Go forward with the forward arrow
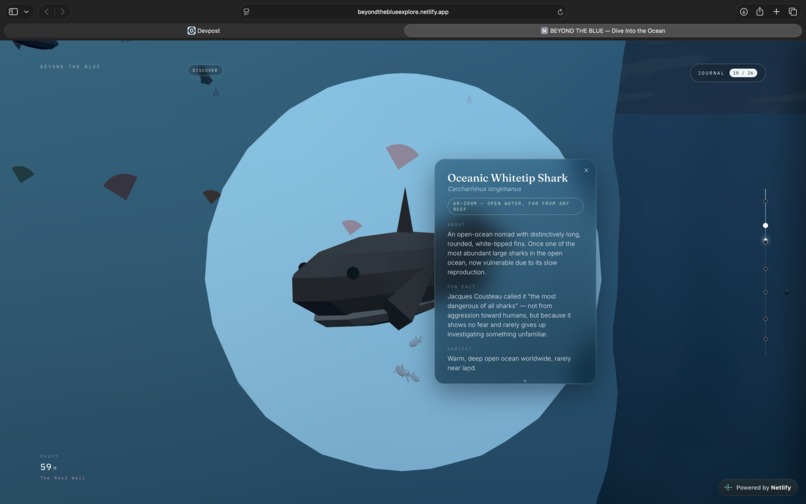806x504 pixels. [62, 11]
